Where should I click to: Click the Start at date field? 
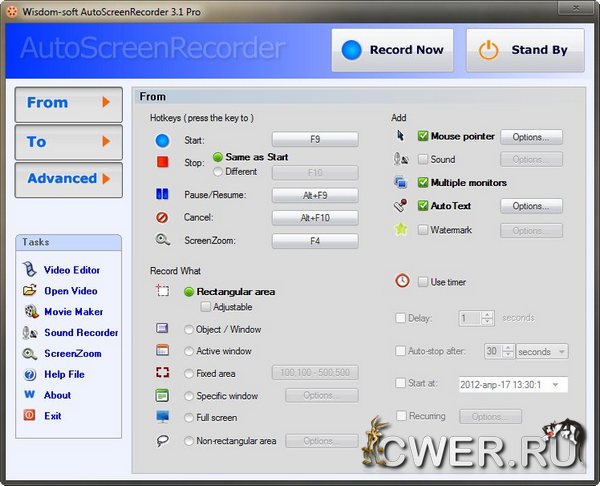pos(513,385)
